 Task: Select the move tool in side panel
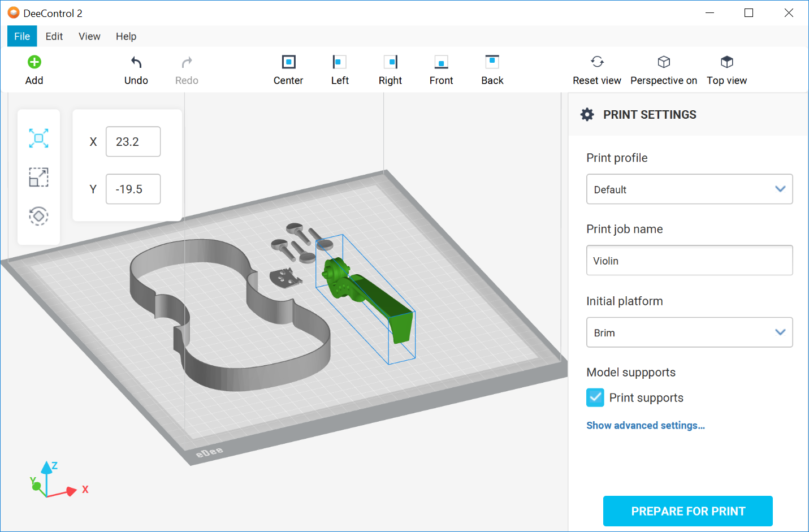click(38, 138)
